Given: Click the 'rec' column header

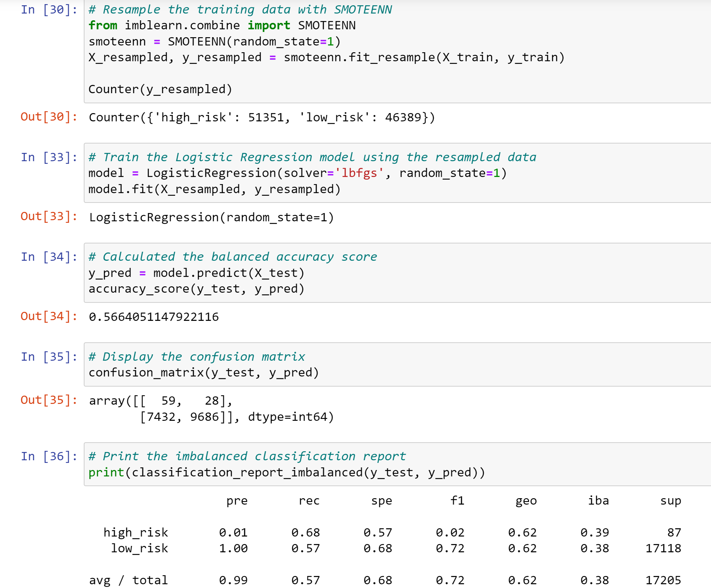Looking at the screenshot, I should pyautogui.click(x=309, y=501).
